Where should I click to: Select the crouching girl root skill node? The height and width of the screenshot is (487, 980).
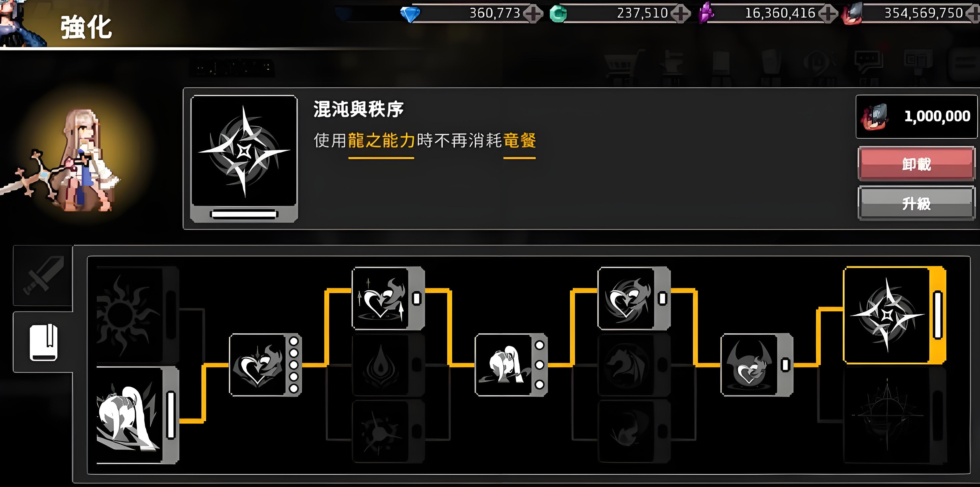tap(137, 415)
